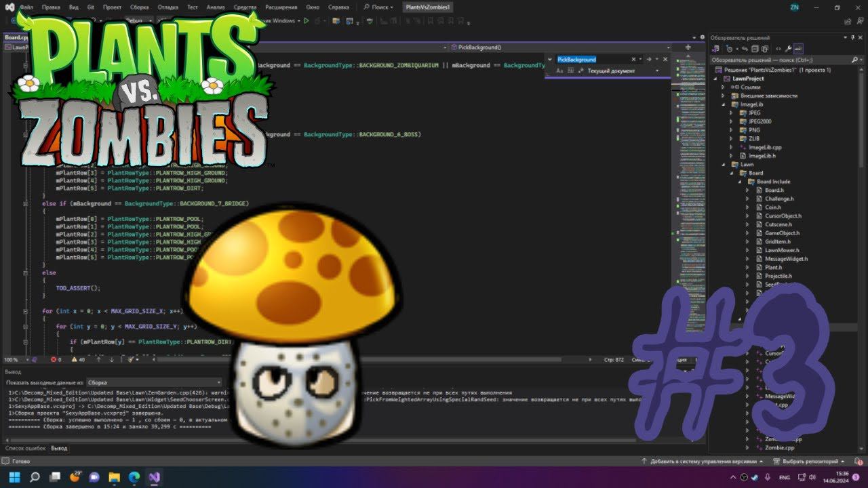Collapse the Lawn folder

(x=723, y=164)
